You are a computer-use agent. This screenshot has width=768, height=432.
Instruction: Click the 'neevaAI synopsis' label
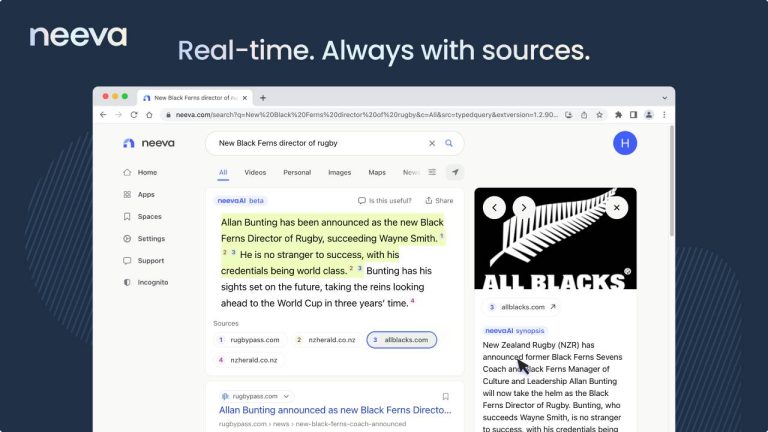pyautogui.click(x=514, y=331)
